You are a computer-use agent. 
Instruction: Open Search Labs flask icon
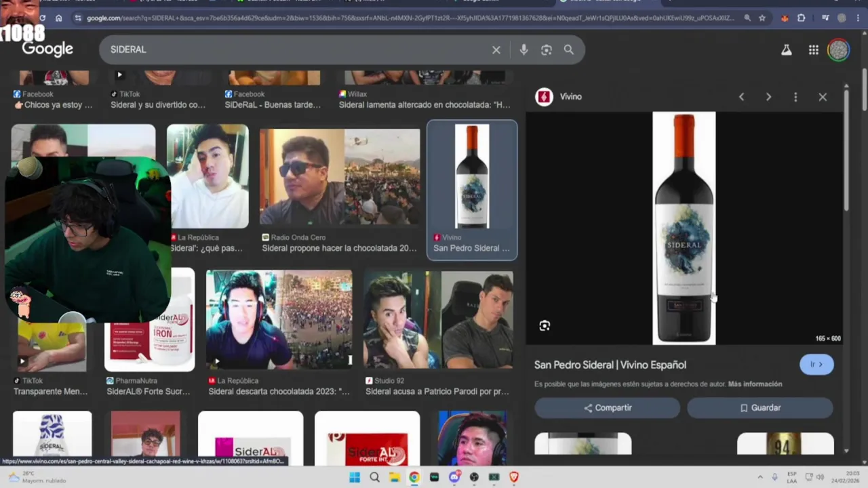[787, 49]
